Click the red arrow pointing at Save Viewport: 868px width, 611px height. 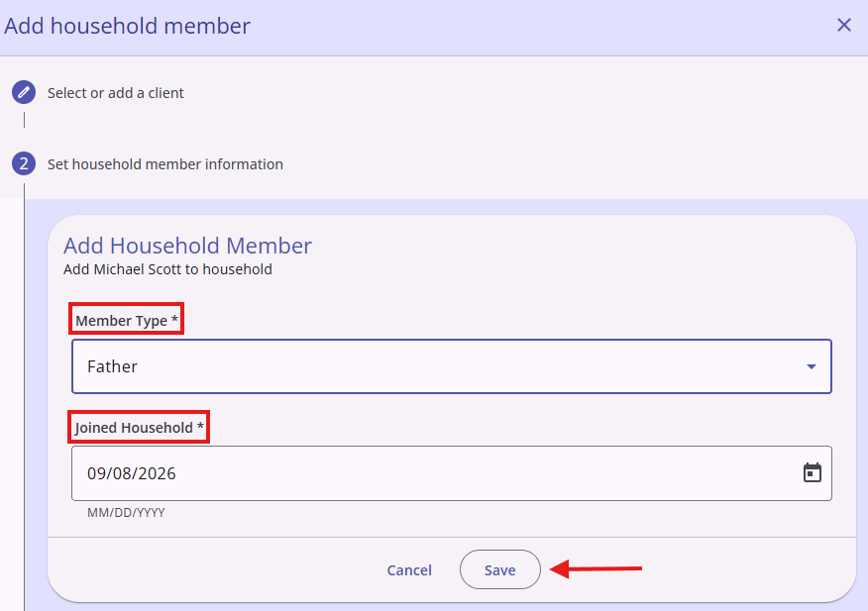(596, 569)
